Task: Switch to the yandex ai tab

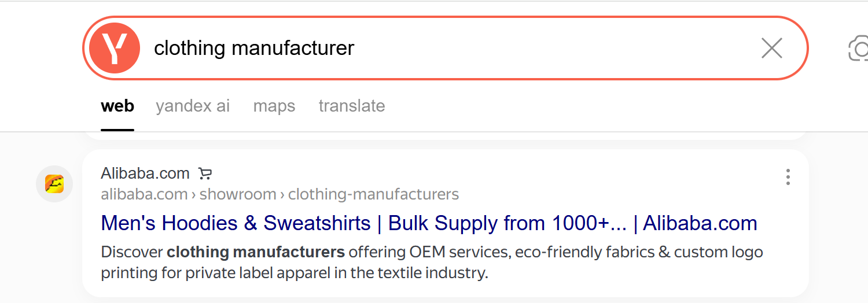Action: click(x=193, y=106)
